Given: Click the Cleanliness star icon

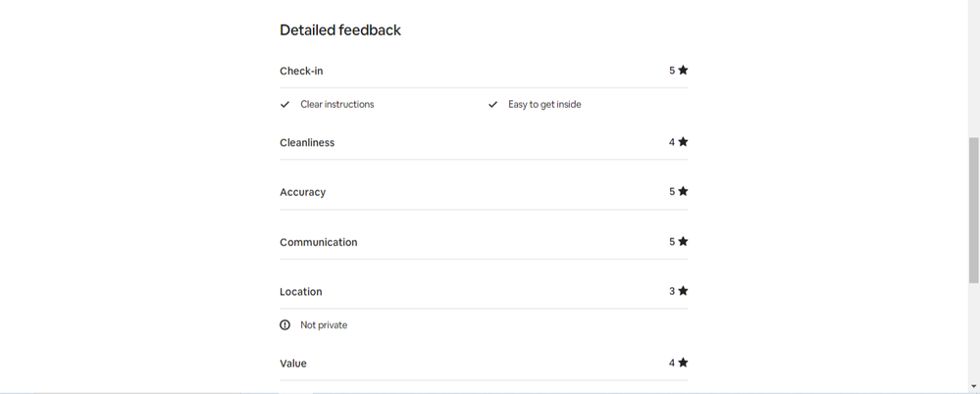Looking at the screenshot, I should [683, 142].
